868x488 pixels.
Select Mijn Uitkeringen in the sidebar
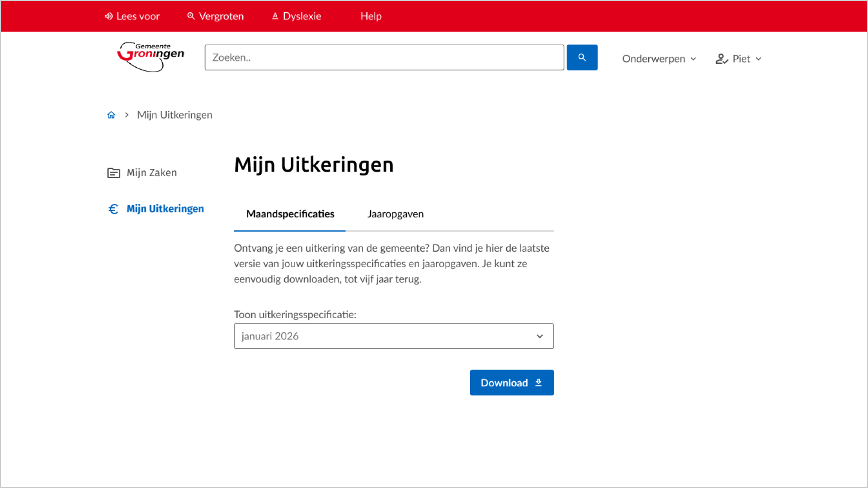tap(156, 209)
